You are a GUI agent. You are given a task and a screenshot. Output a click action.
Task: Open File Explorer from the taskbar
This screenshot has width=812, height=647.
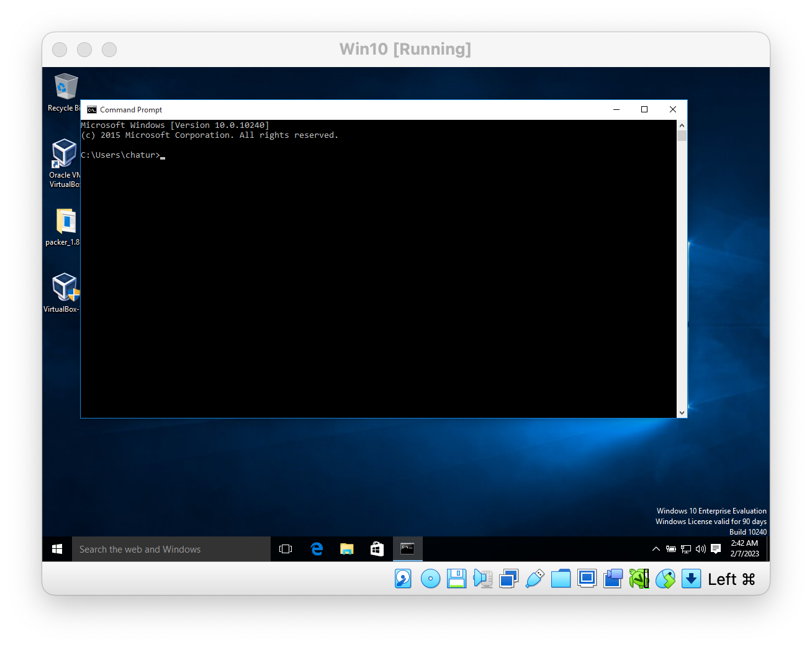coord(346,549)
